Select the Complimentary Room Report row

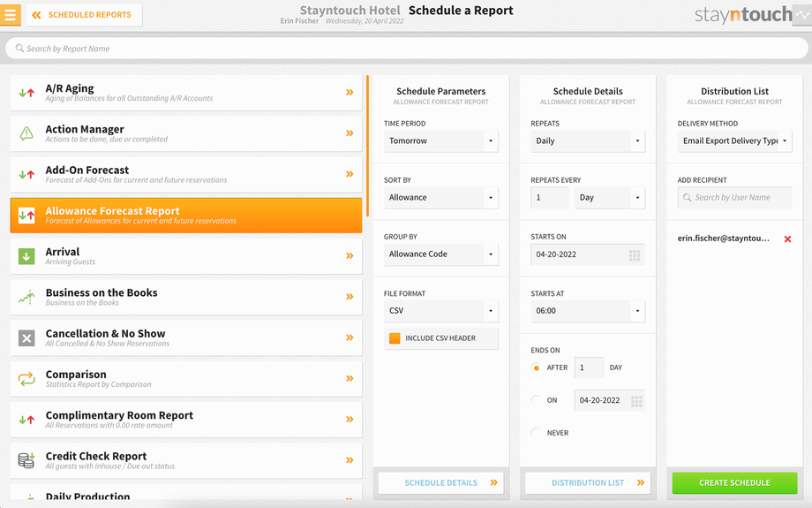pos(186,420)
